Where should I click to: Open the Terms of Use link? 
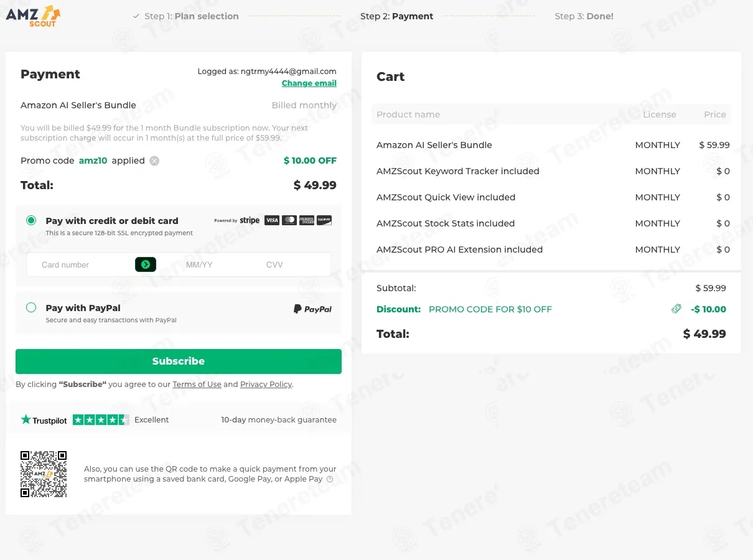[197, 385]
